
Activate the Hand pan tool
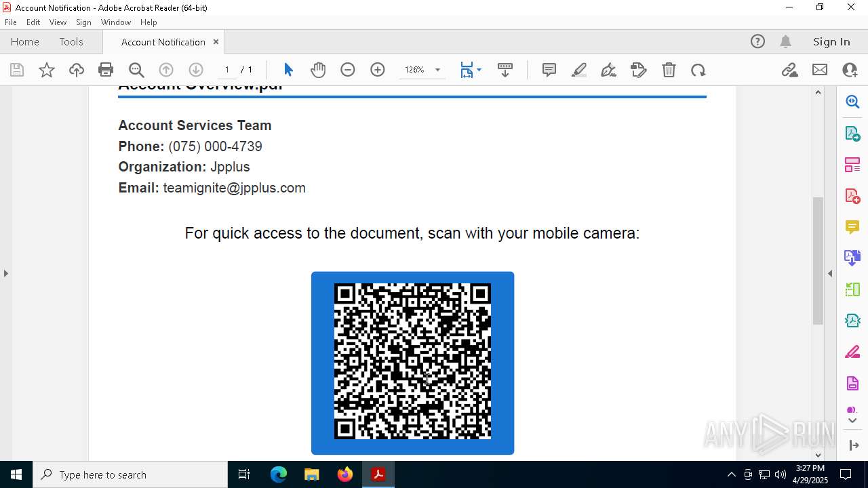click(x=318, y=70)
